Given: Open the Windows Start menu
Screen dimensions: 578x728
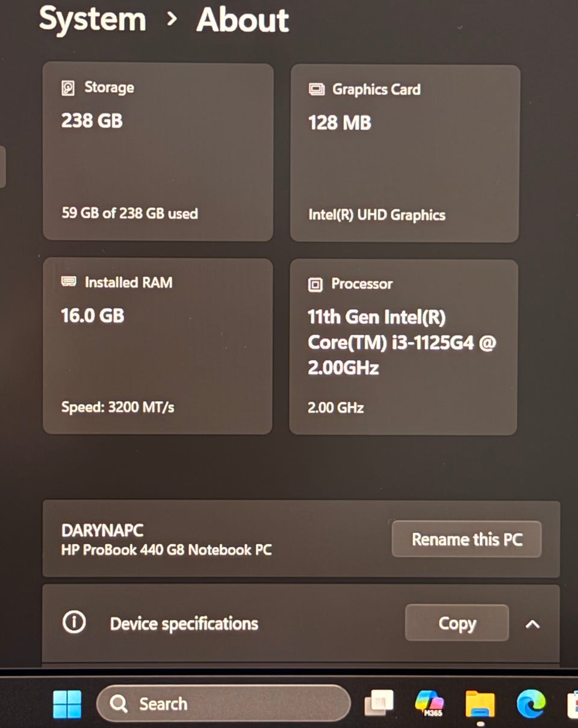Looking at the screenshot, I should (x=67, y=703).
